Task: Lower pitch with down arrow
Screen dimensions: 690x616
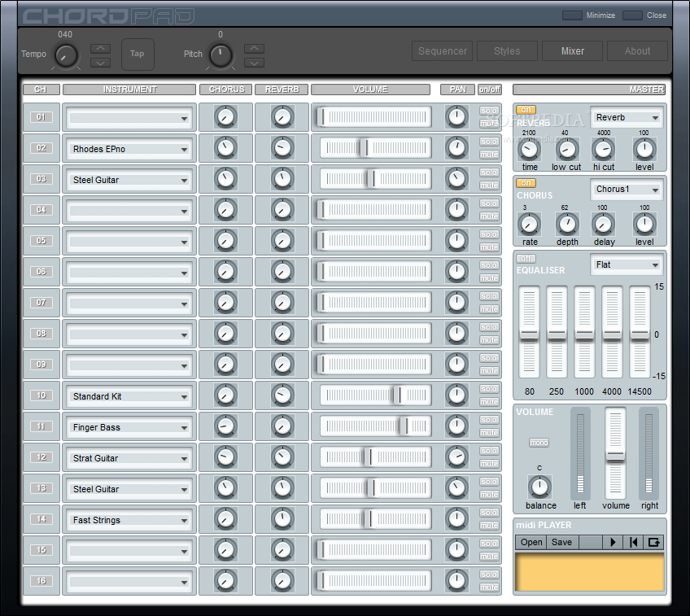Action: click(255, 63)
